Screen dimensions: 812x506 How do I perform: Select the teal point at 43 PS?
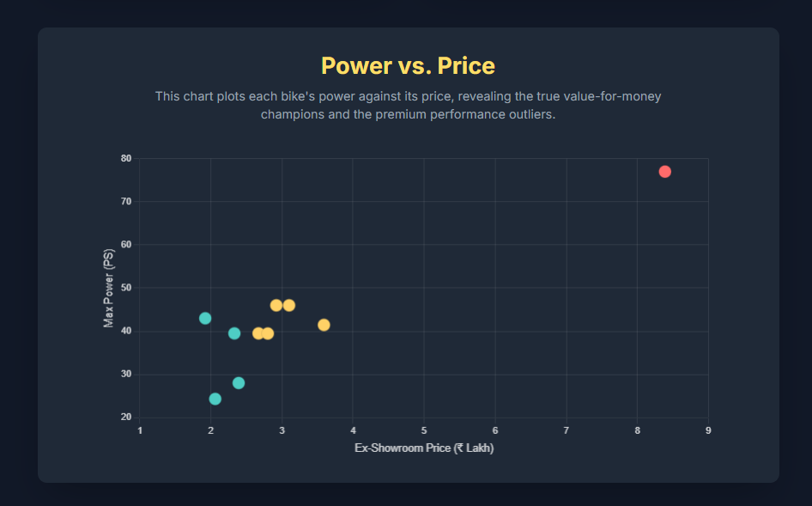tap(205, 319)
